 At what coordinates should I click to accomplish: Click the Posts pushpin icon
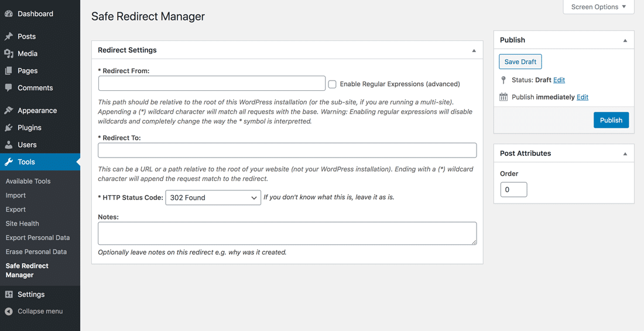pos(9,36)
